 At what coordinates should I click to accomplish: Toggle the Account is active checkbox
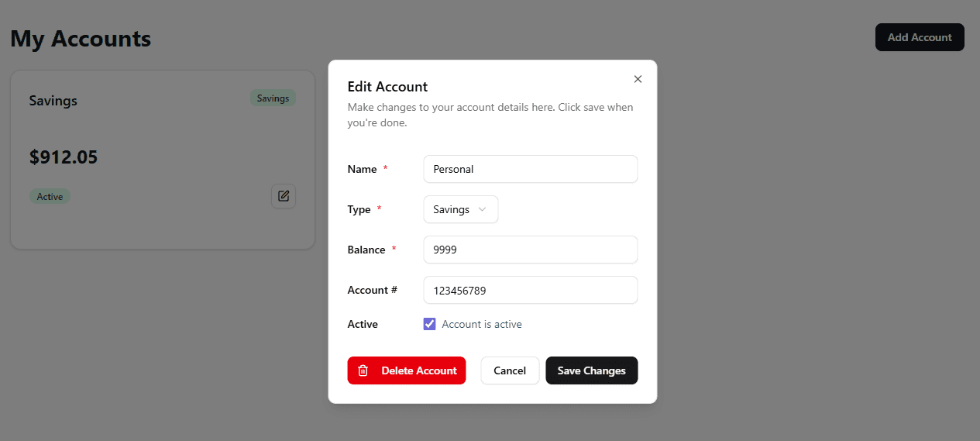click(x=430, y=324)
